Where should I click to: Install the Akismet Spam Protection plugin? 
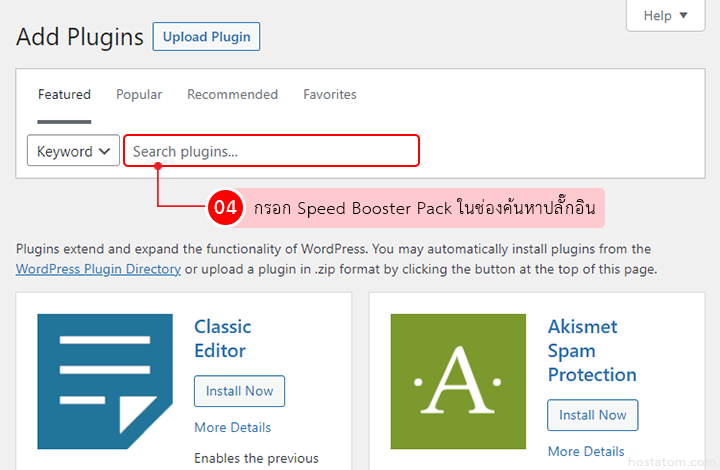pyautogui.click(x=592, y=415)
